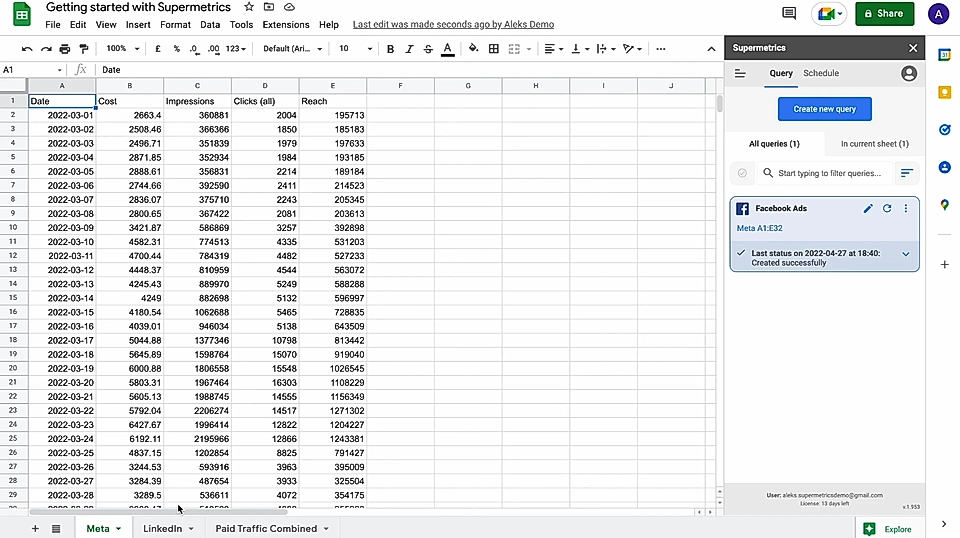Open last edit version history link
This screenshot has height=538, width=960.
(x=453, y=24)
